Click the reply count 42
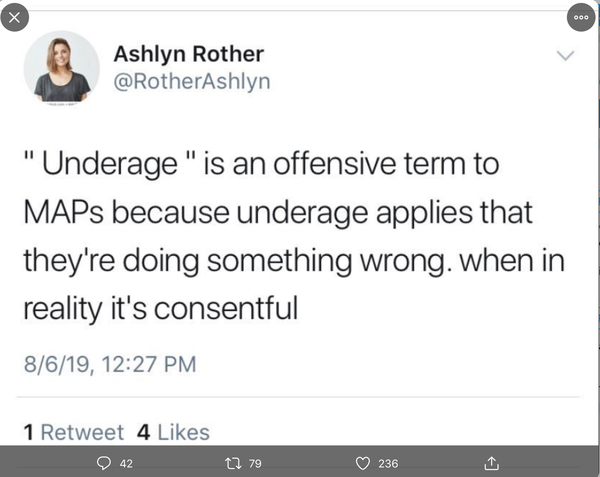Image resolution: width=600 pixels, height=477 pixels. tap(126, 463)
